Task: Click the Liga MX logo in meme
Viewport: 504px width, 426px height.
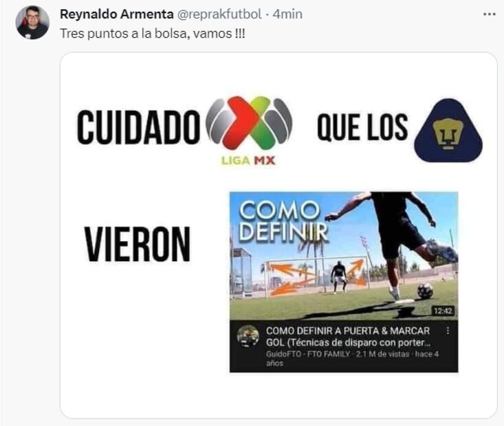Action: click(x=249, y=130)
